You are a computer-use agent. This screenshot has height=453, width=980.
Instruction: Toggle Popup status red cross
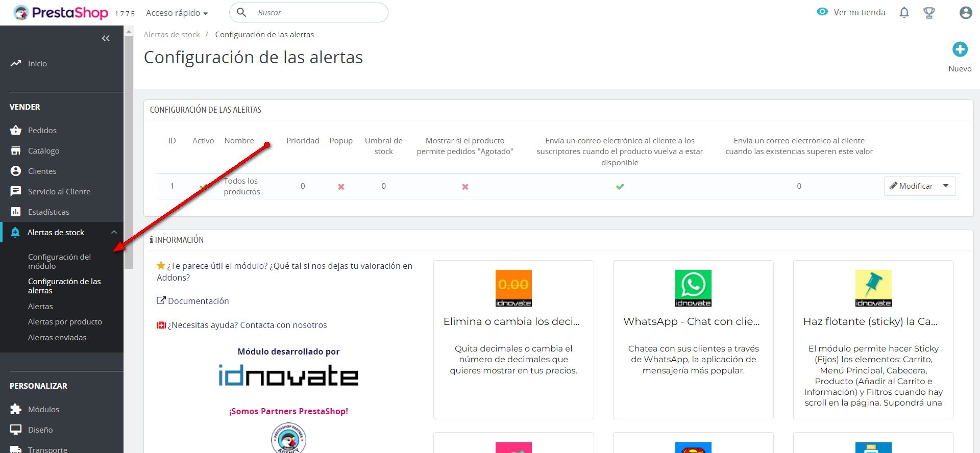click(341, 187)
